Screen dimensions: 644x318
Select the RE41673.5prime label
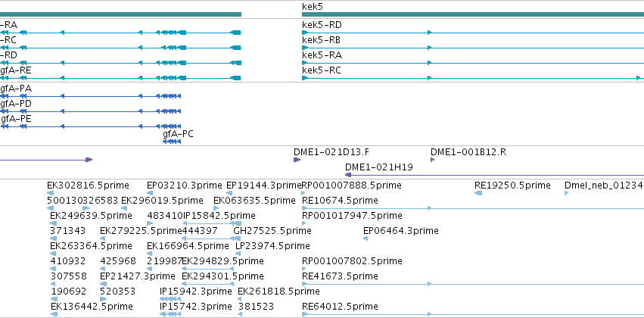pyautogui.click(x=340, y=276)
